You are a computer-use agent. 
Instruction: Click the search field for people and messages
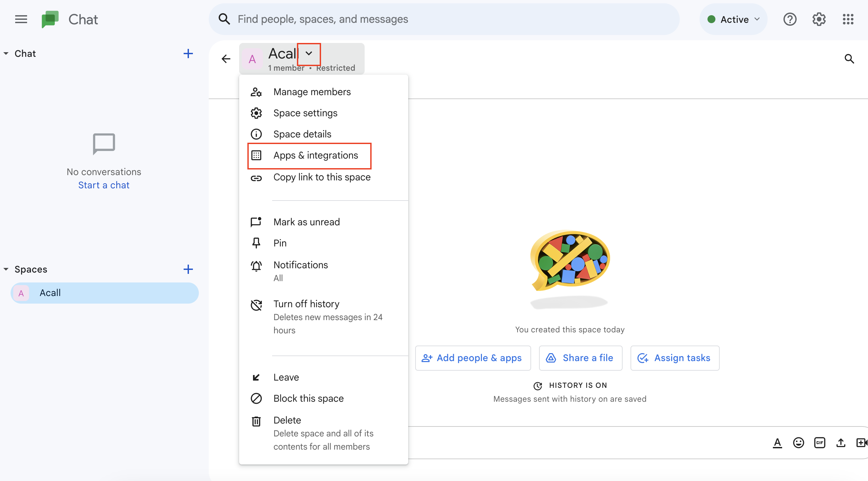pos(438,19)
